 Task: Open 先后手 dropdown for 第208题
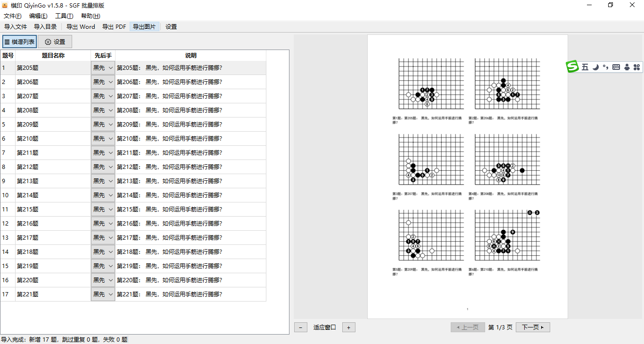point(103,110)
